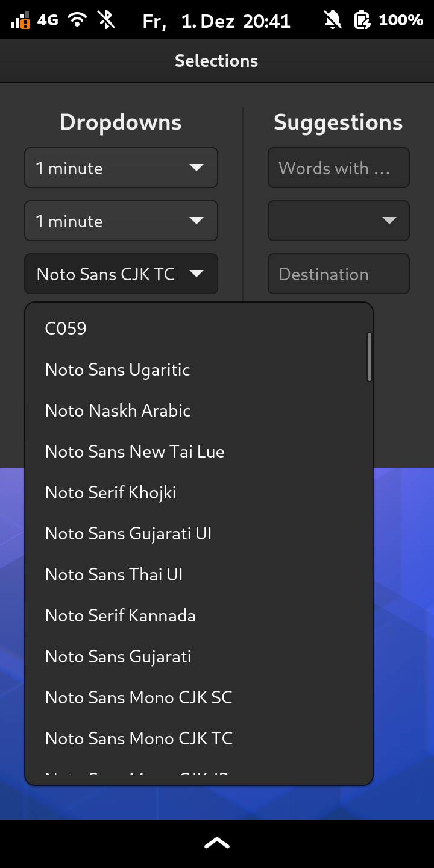This screenshot has height=868, width=434.
Task: Tap the up chevron at screen bottom
Action: pos(217,843)
